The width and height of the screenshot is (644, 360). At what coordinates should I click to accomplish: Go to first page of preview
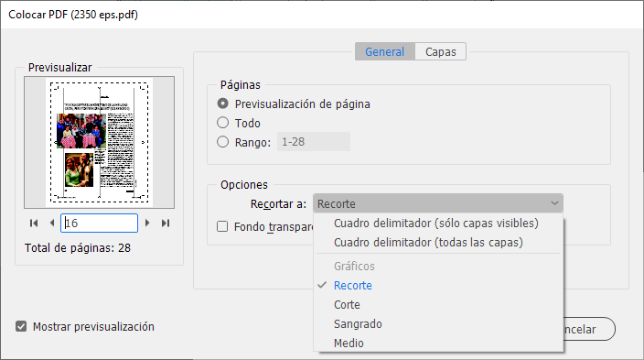(x=34, y=223)
